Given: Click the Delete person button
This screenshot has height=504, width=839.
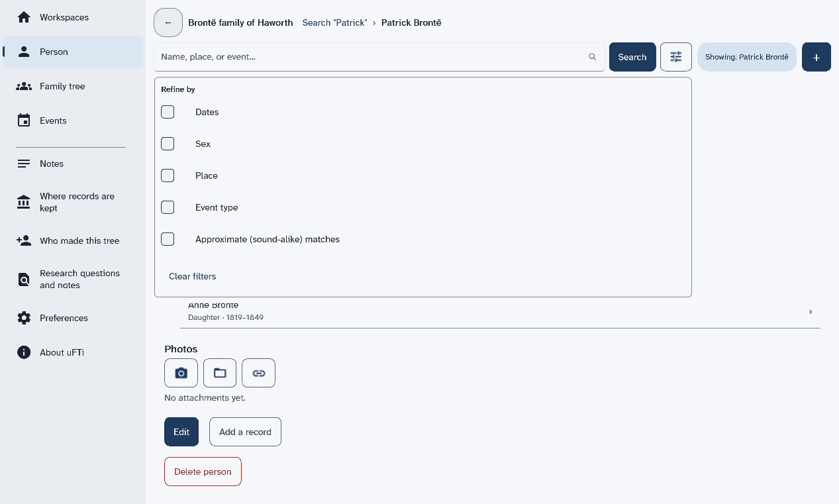Looking at the screenshot, I should tap(203, 472).
